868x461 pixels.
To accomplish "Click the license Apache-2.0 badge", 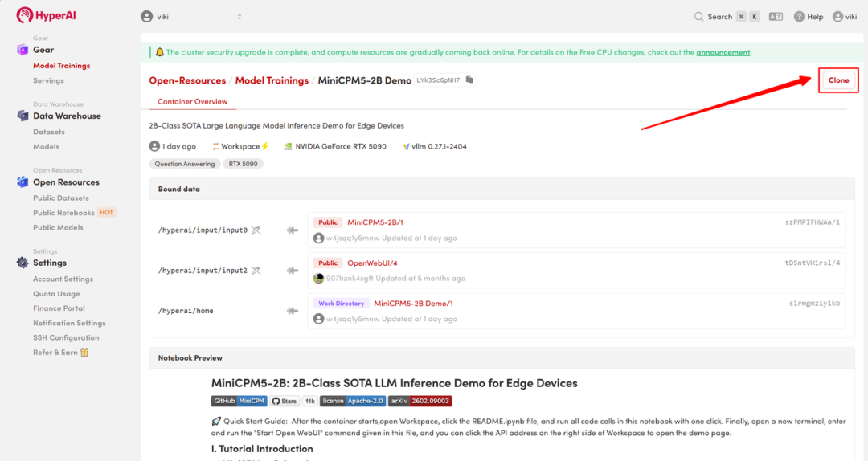I will [x=353, y=401].
